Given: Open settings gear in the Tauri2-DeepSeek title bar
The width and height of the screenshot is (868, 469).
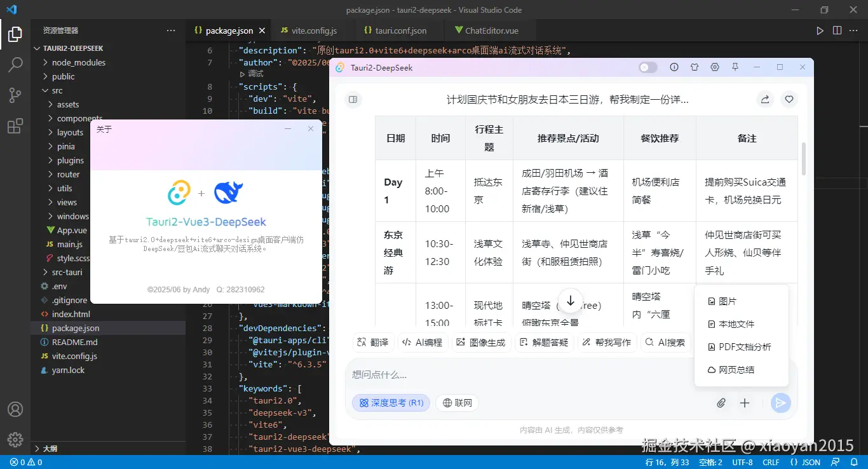Looking at the screenshot, I should pyautogui.click(x=715, y=67).
